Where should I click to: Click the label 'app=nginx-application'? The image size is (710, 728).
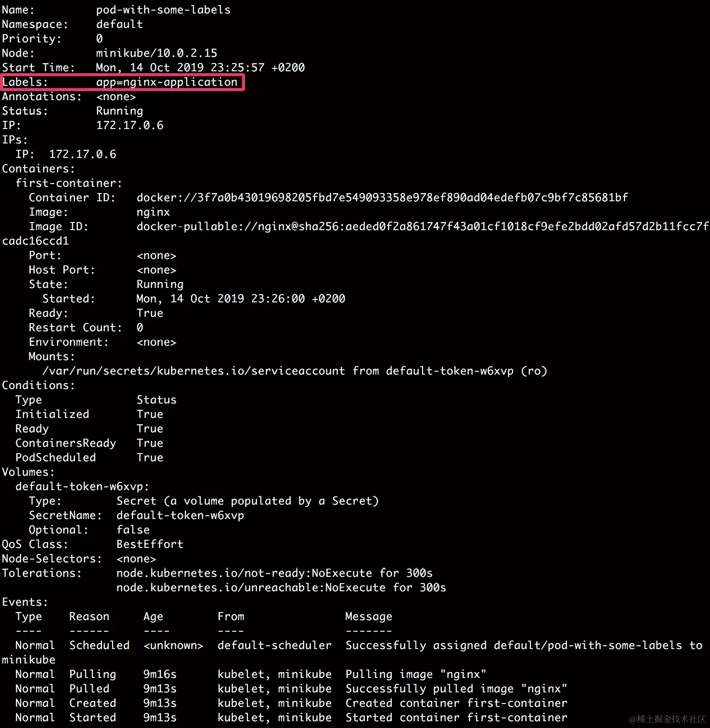click(x=167, y=82)
